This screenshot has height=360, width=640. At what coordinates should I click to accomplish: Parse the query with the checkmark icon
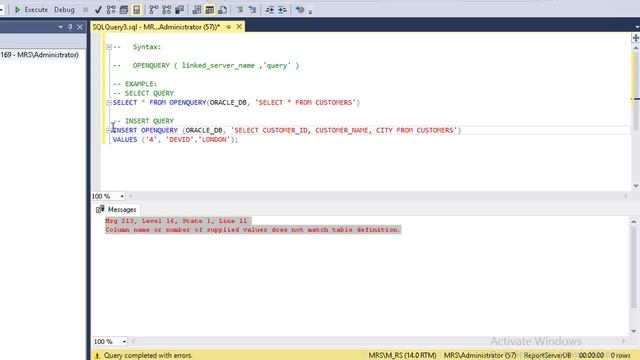[x=98, y=9]
